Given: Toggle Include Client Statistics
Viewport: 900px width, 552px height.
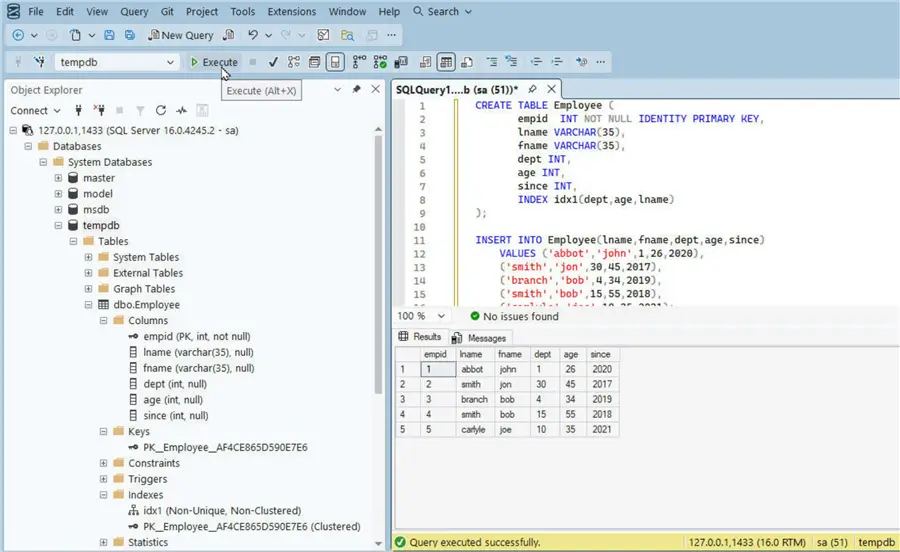Looking at the screenshot, I should pos(401,62).
